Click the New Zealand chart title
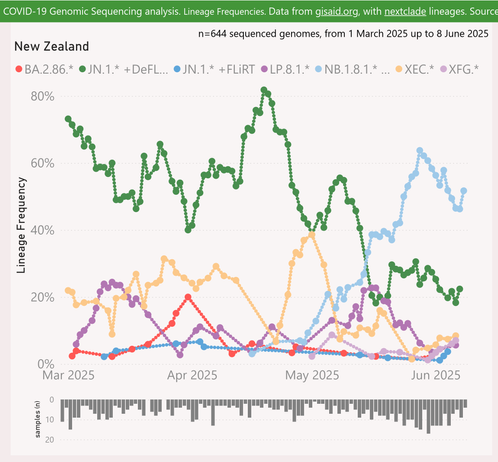This screenshot has width=498, height=462. point(52,46)
